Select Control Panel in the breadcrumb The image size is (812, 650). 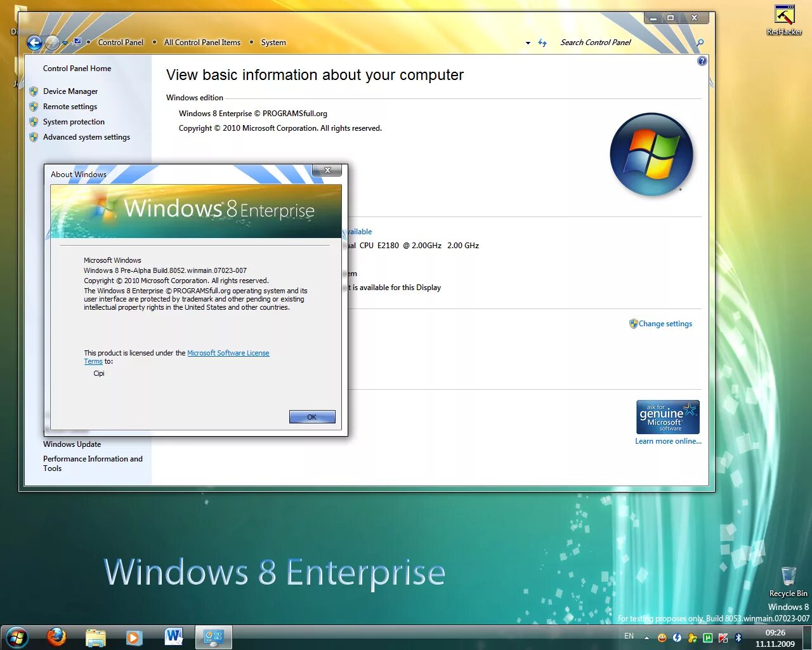tap(121, 43)
